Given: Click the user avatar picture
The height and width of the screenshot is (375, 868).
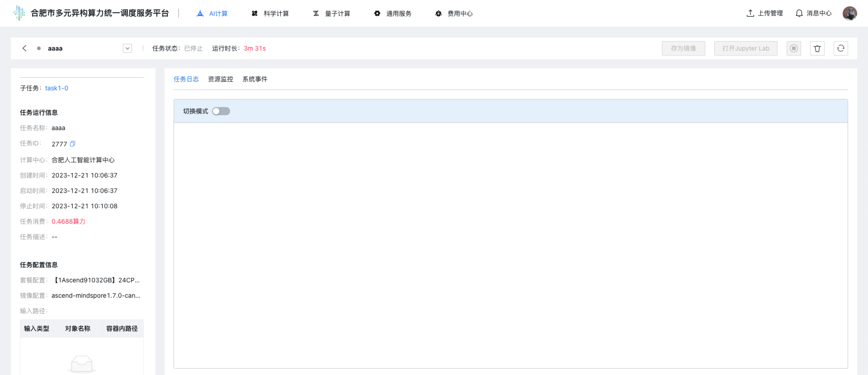Looking at the screenshot, I should click(849, 14).
